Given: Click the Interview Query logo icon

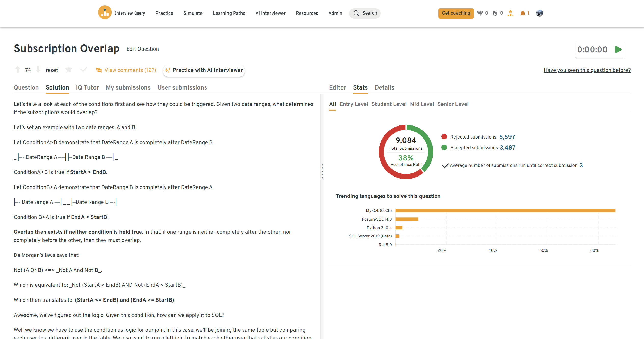Looking at the screenshot, I should [105, 12].
